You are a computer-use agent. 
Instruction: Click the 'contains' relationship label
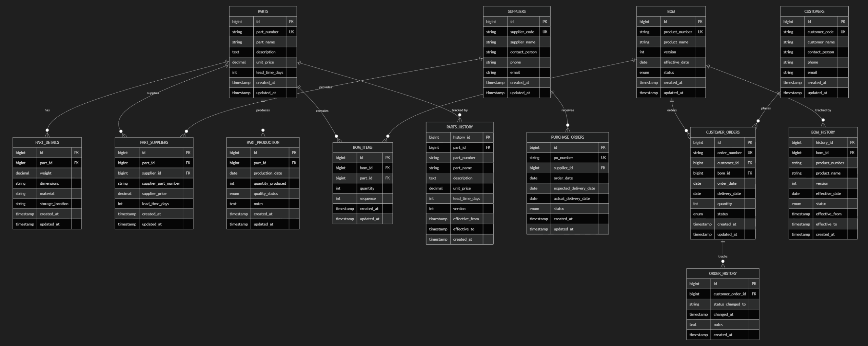[322, 111]
